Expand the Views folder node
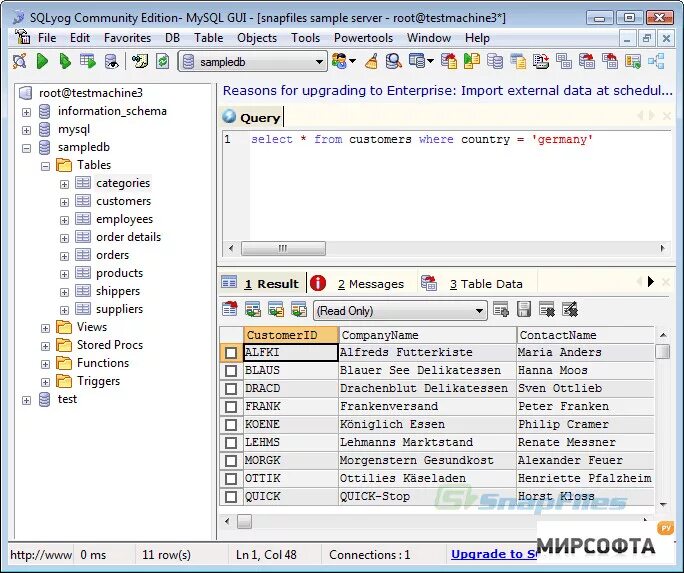 [x=45, y=328]
